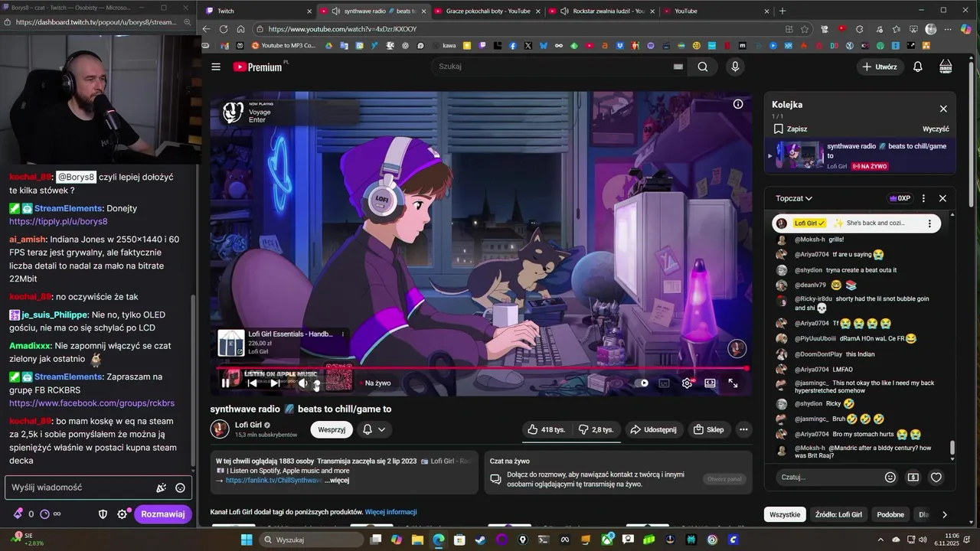
Task: Like the video with 418 tys. button
Action: point(547,429)
